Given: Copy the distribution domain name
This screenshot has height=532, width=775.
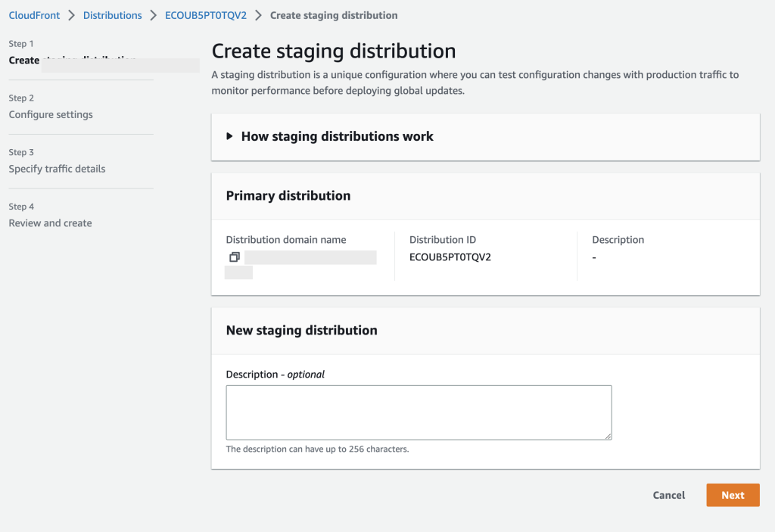Looking at the screenshot, I should 233,257.
